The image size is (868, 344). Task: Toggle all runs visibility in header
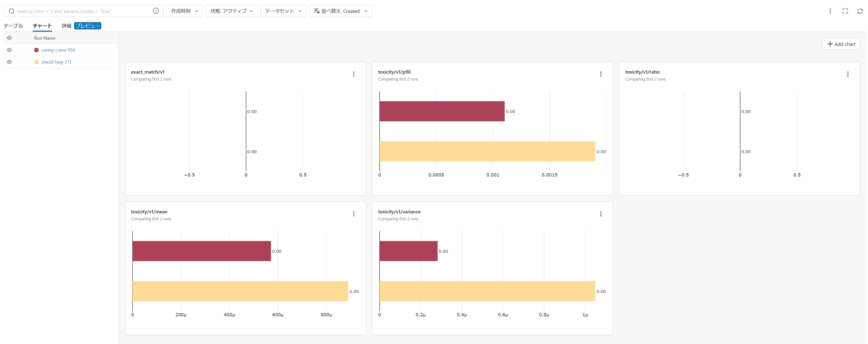coord(9,38)
